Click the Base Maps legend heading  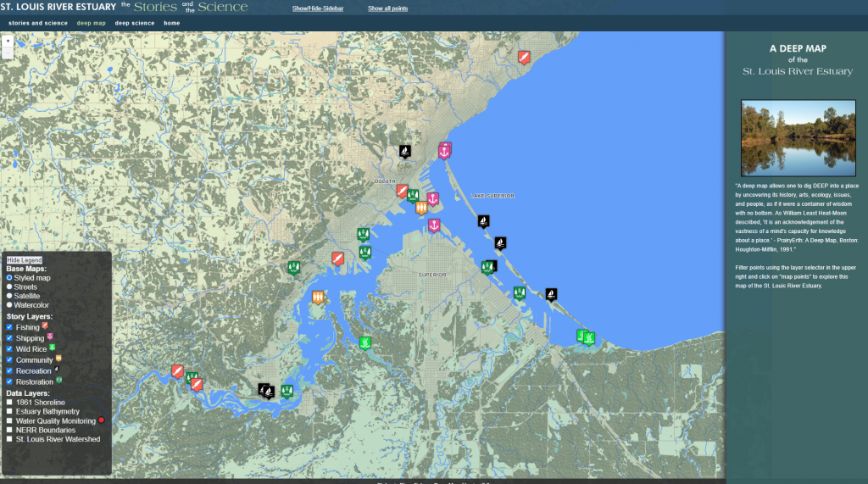point(26,269)
